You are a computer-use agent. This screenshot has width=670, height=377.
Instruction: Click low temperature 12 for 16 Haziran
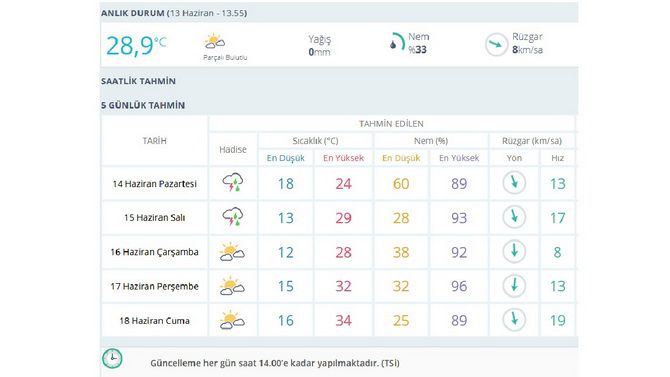pyautogui.click(x=285, y=252)
